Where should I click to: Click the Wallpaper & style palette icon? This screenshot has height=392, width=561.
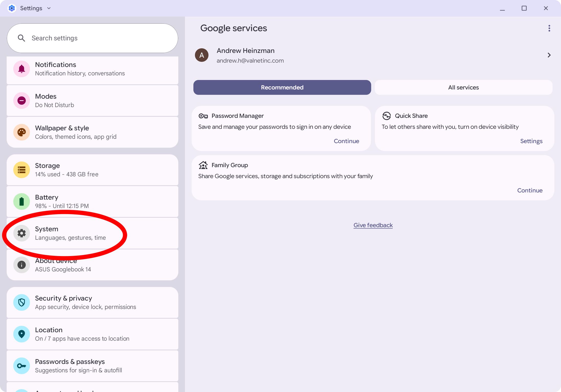(21, 132)
